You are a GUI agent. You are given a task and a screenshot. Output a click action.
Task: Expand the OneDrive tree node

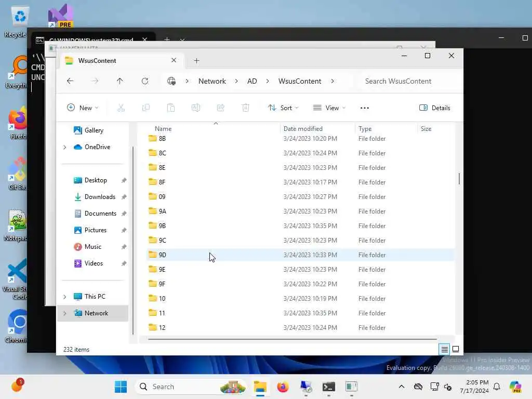(64, 147)
